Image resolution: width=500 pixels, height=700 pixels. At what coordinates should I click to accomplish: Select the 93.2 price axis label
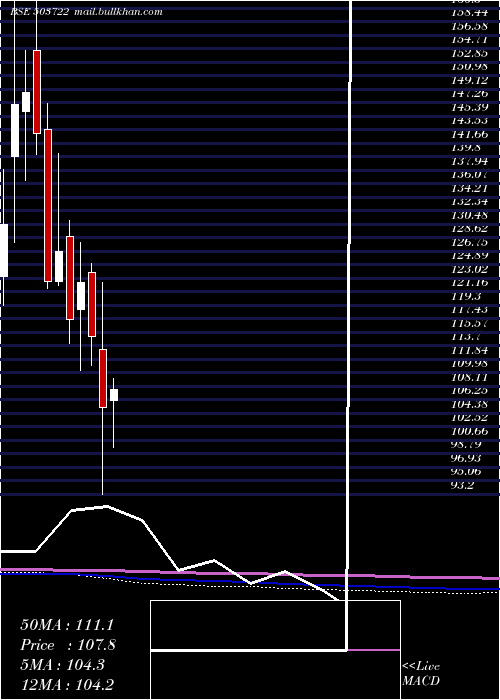click(463, 485)
